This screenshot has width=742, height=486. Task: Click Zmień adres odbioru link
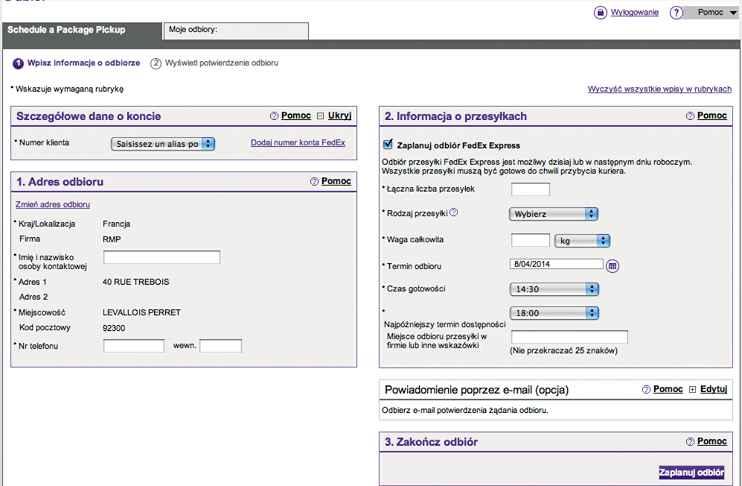click(x=53, y=204)
